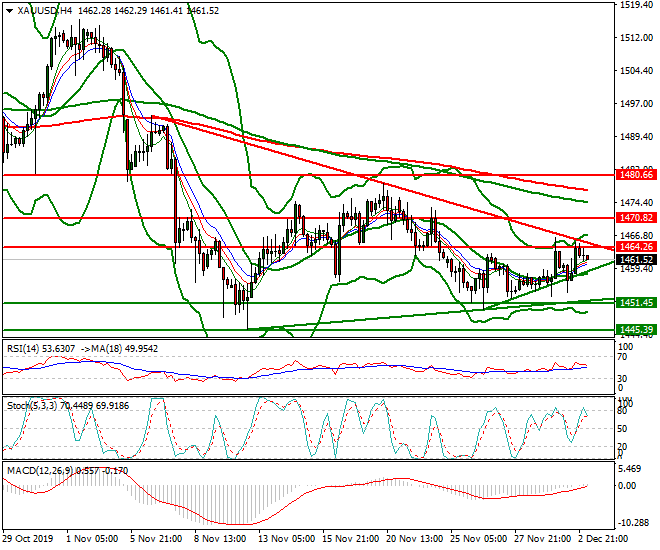The width and height of the screenshot is (660, 550).
Task: Click the RSI(14) 53.6307 indicator label
Action: coord(41,348)
